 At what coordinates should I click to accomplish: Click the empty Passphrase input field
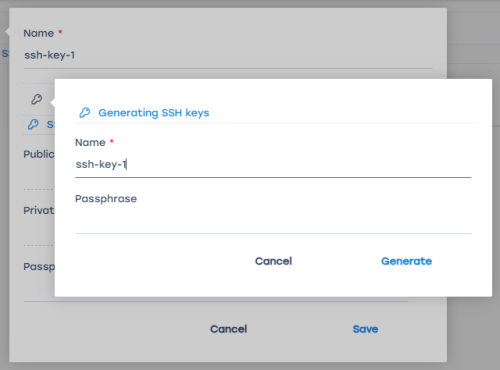273,221
